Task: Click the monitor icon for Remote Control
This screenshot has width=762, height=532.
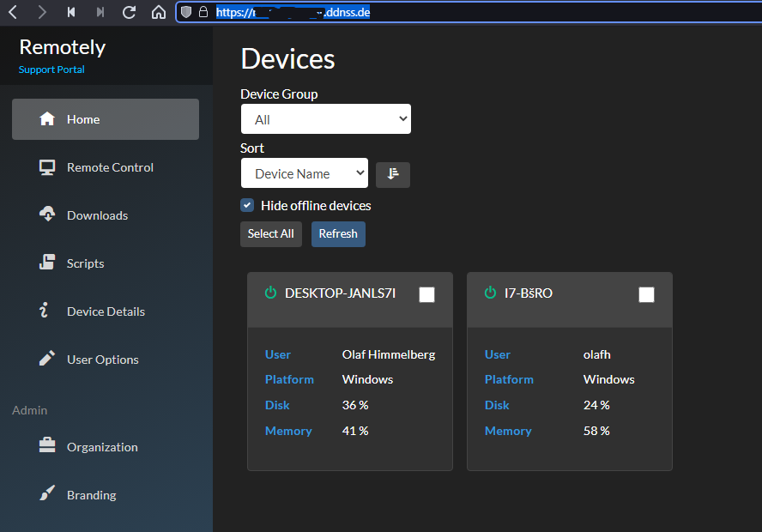Action: [x=47, y=167]
